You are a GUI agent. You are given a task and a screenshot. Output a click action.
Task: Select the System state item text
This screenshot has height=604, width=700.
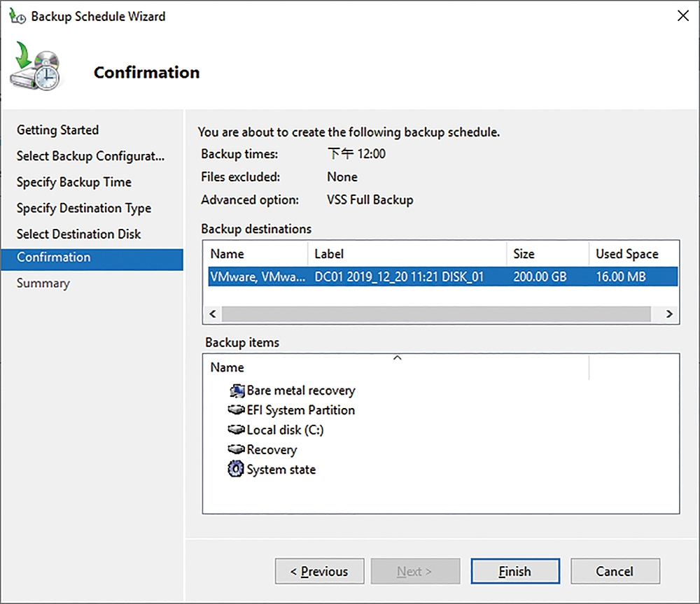tap(281, 470)
